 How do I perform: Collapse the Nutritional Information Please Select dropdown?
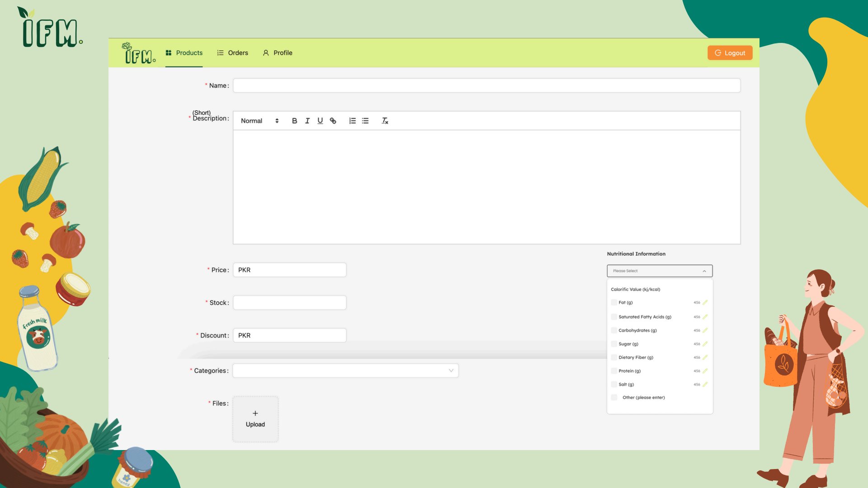click(x=659, y=271)
